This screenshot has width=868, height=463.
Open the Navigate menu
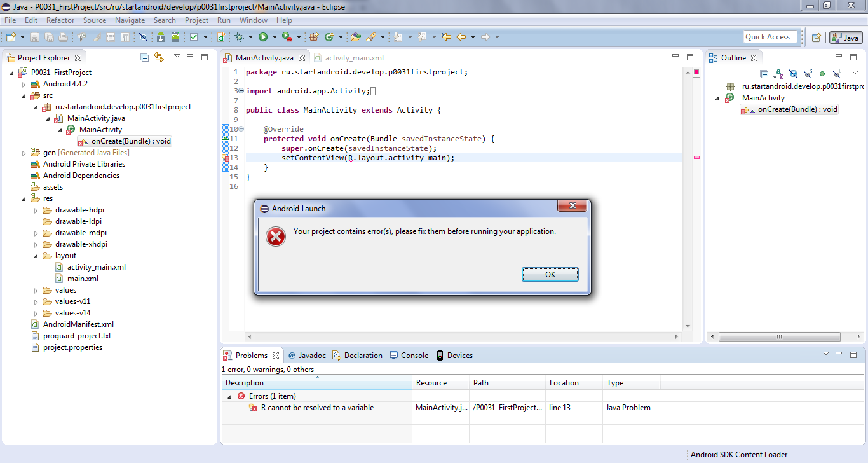pos(130,20)
